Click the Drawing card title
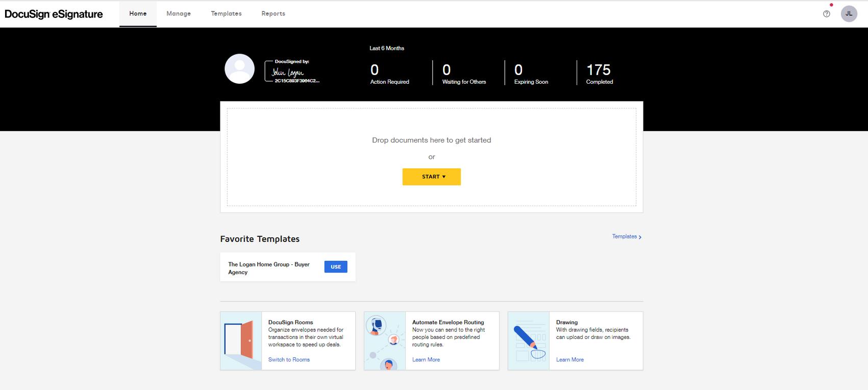This screenshot has height=390, width=868. tap(567, 322)
